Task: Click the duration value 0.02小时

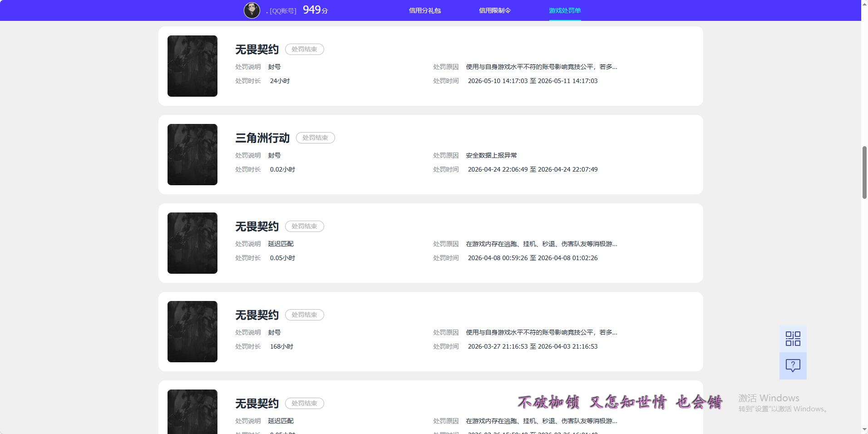Action: pyautogui.click(x=282, y=169)
